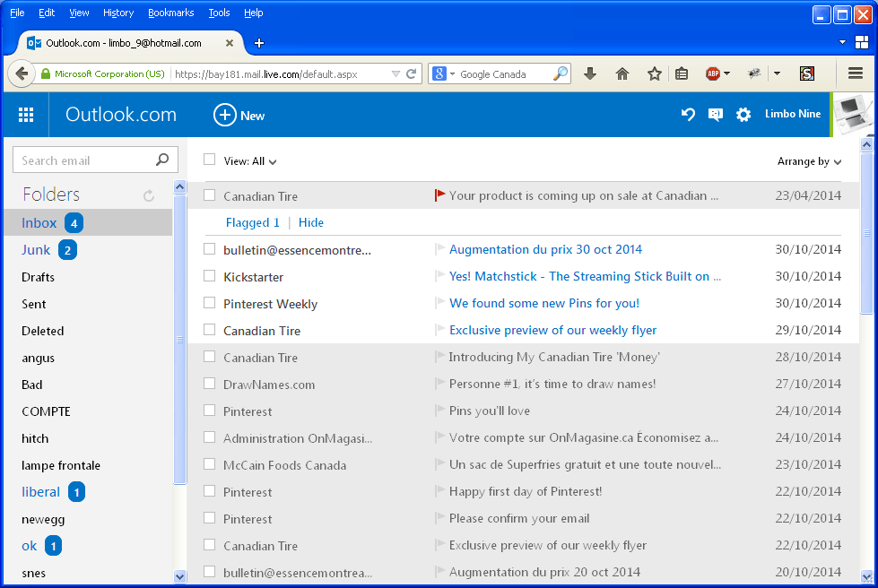Open Outlook settings via the gear icon
Screen dimensions: 878x588
[x=743, y=115]
